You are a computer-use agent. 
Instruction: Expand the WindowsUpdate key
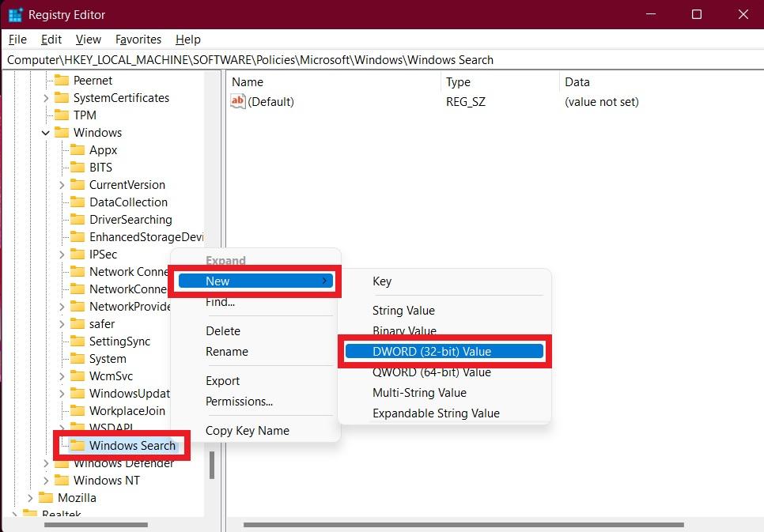pos(62,394)
